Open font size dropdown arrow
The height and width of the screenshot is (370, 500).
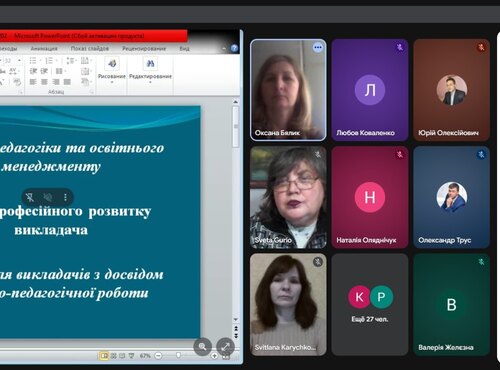[19, 61]
